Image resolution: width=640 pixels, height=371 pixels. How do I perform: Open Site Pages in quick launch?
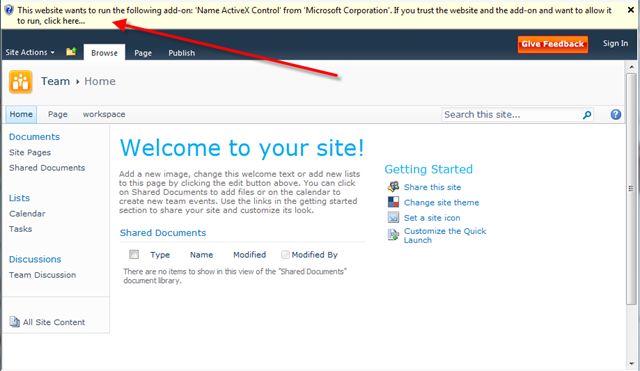coord(30,152)
